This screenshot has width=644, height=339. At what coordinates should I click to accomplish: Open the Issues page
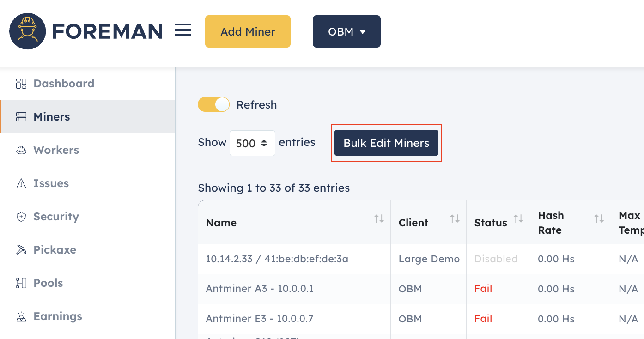pyautogui.click(x=51, y=183)
